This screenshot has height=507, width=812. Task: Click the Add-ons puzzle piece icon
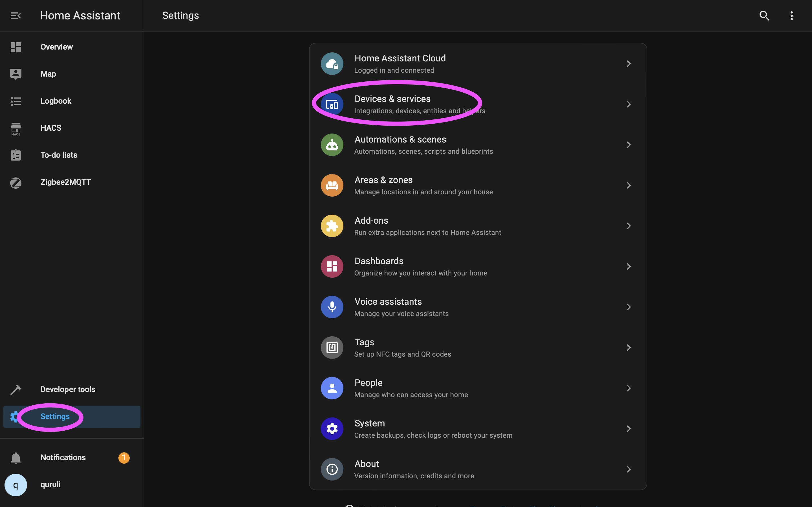(x=332, y=226)
